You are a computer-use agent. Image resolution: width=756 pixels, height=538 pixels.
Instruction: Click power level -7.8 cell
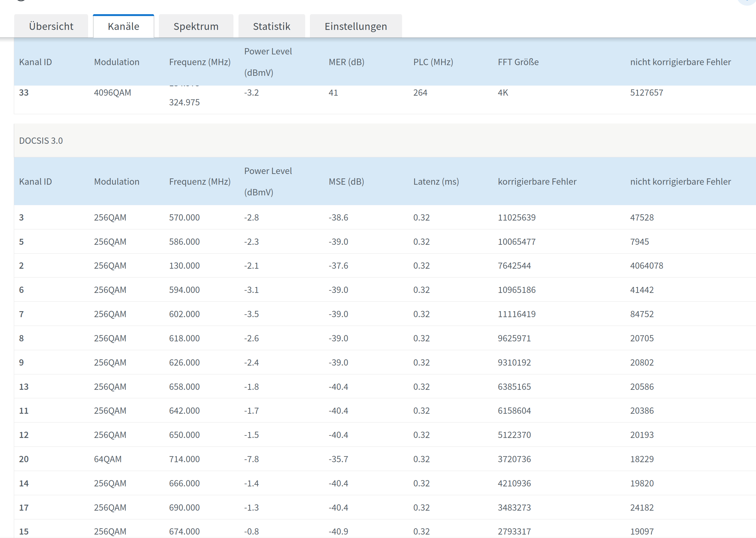[251, 459]
